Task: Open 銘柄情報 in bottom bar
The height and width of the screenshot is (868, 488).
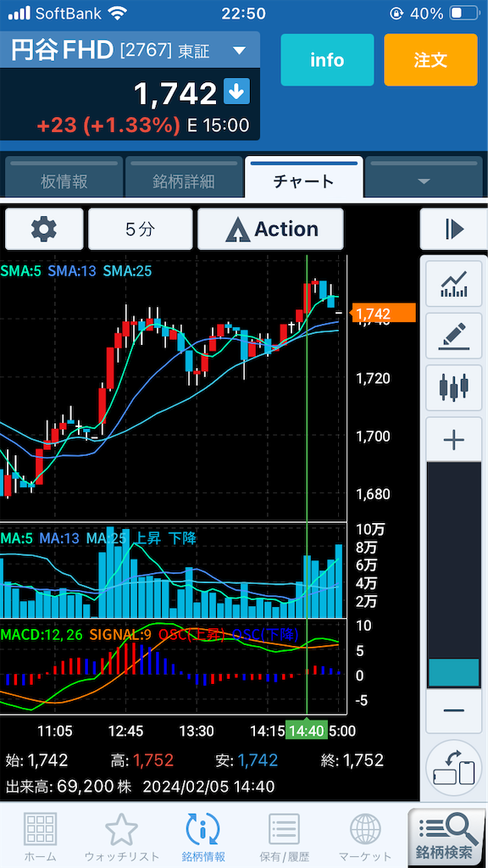Action: coord(202,836)
